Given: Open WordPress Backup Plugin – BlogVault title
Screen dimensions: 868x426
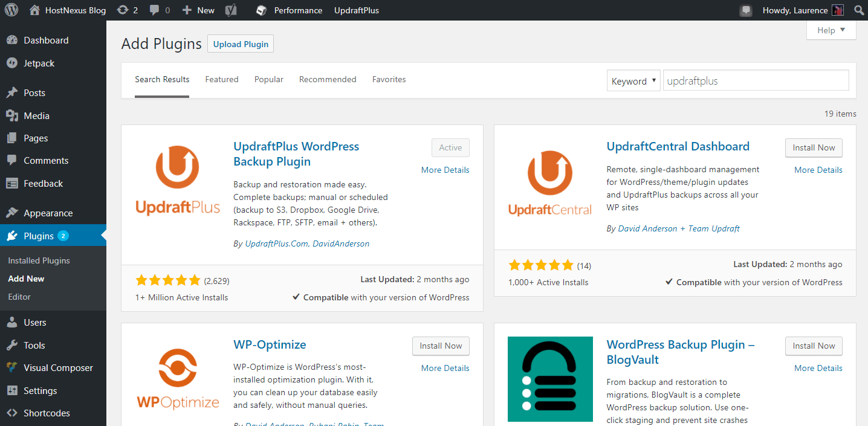Looking at the screenshot, I should coord(681,352).
